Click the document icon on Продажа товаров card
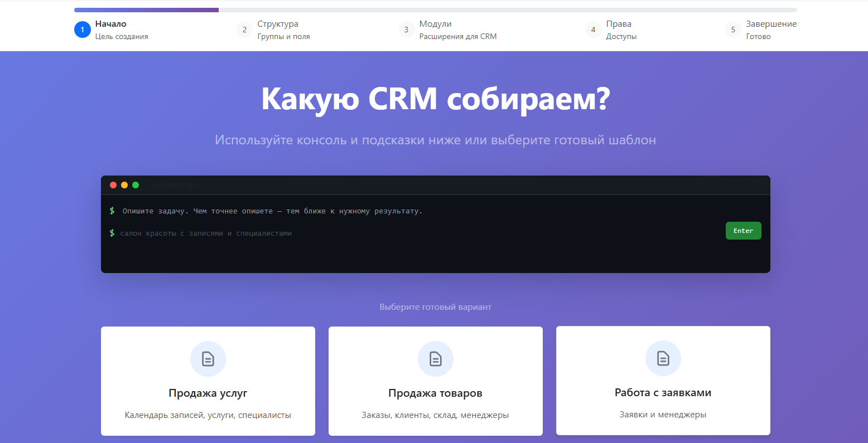 436,359
